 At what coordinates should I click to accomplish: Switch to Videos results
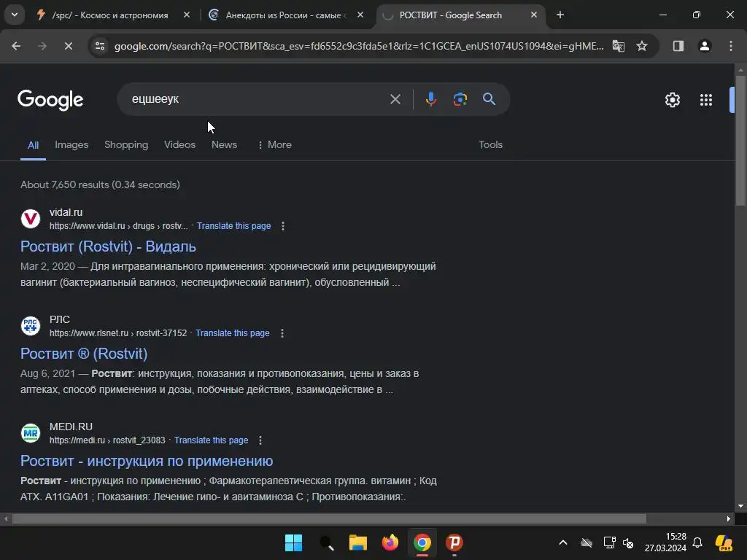(x=179, y=145)
